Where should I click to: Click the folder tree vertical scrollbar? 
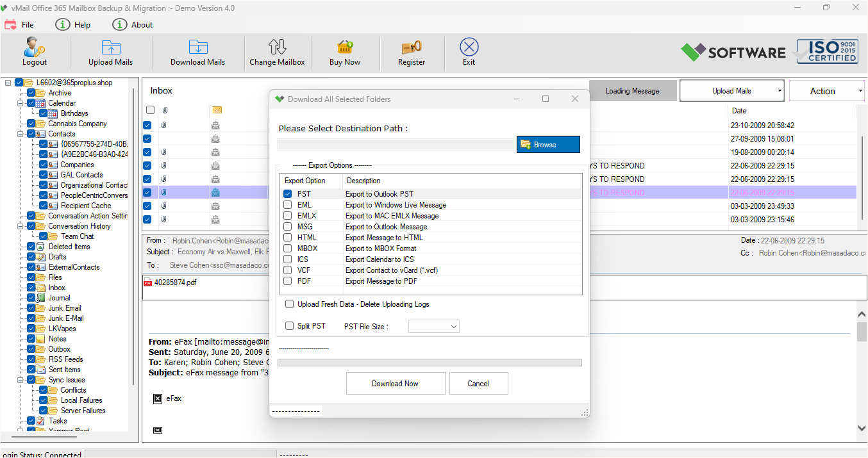click(133, 237)
